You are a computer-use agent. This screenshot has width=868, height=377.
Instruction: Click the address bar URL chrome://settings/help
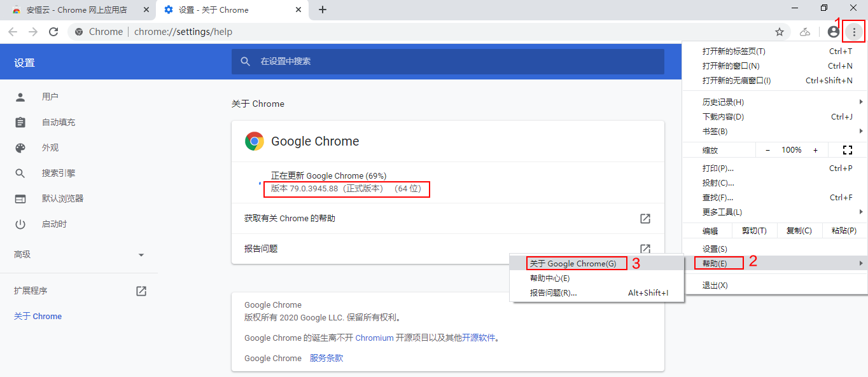click(183, 32)
